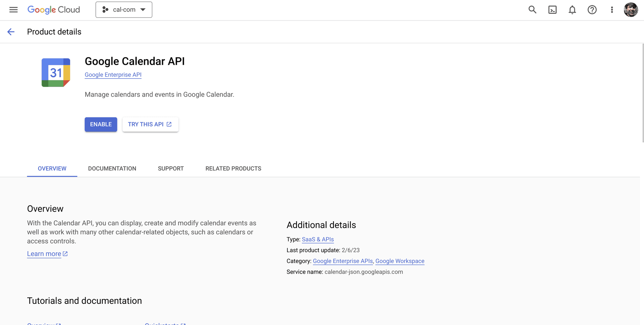
Task: Open the search magnifier icon
Action: point(532,10)
